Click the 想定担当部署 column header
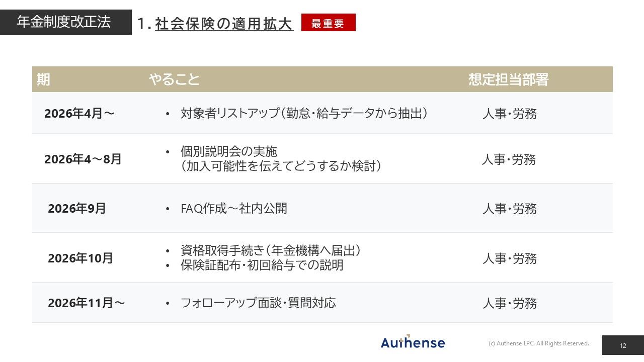This screenshot has width=644, height=362. (508, 79)
